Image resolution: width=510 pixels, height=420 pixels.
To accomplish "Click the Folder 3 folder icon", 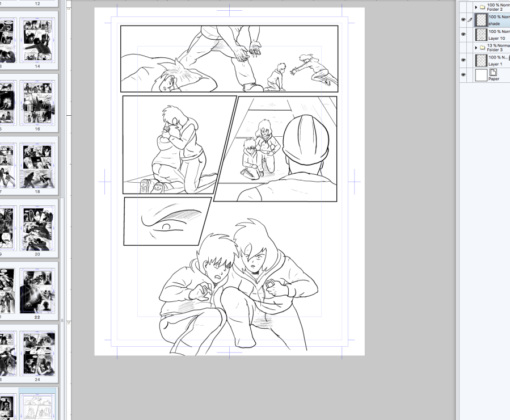I will click(482, 48).
